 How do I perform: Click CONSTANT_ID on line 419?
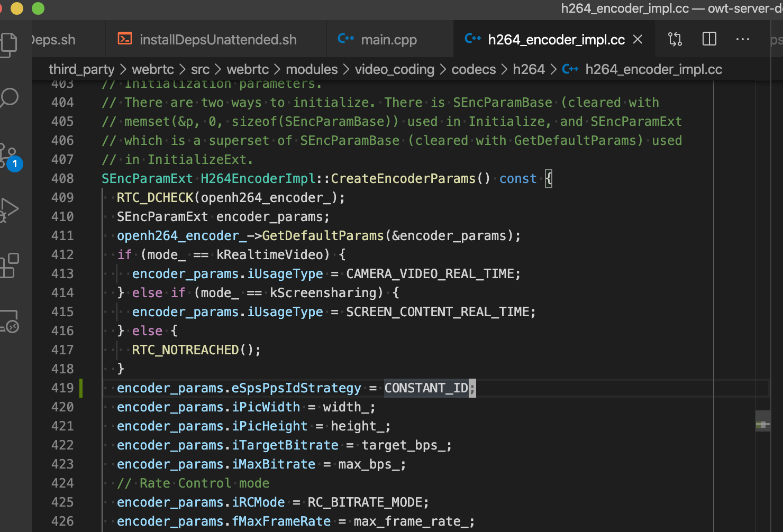tap(426, 388)
